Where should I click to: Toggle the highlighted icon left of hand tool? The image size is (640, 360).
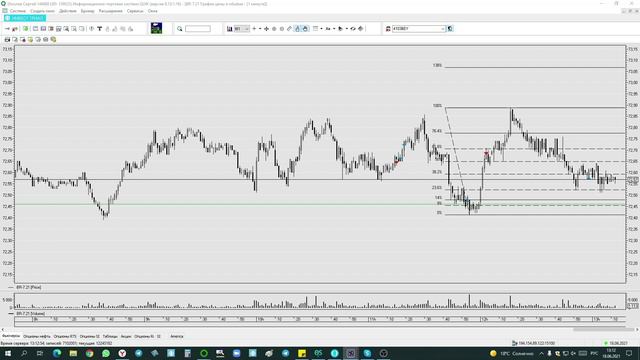point(298,29)
